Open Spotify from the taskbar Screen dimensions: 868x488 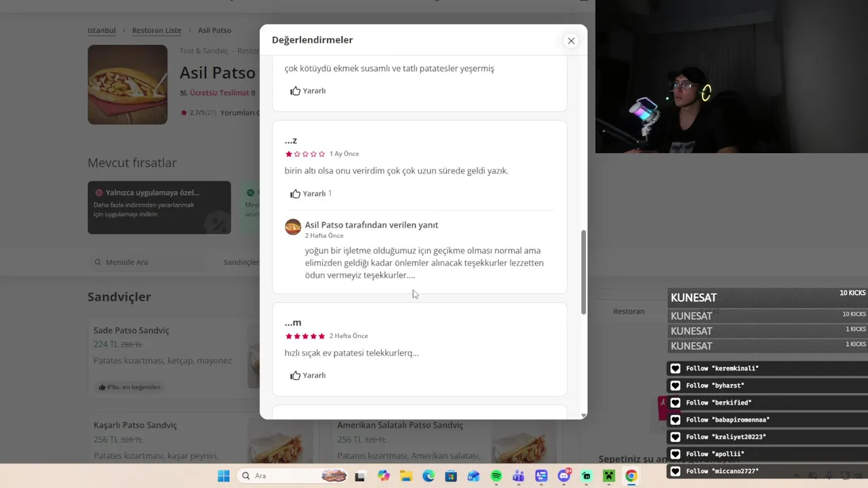pos(496,476)
